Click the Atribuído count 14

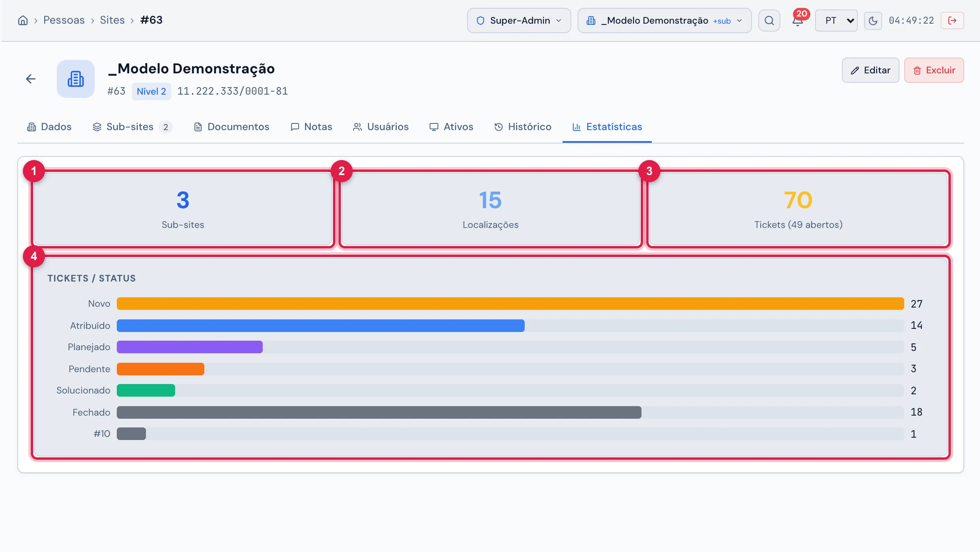[916, 325]
